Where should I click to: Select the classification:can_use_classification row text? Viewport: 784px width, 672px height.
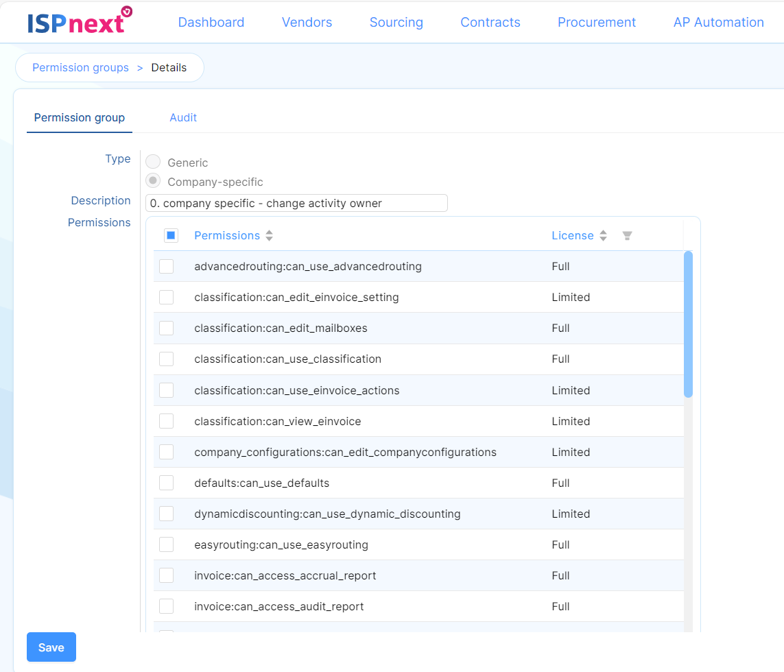coord(288,359)
